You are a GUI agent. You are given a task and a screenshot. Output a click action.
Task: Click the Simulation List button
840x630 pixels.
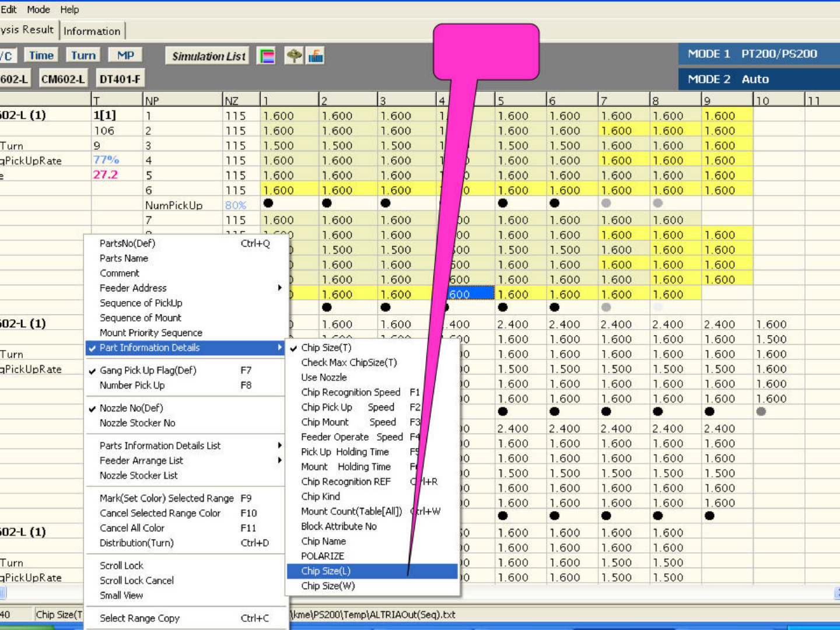click(208, 56)
